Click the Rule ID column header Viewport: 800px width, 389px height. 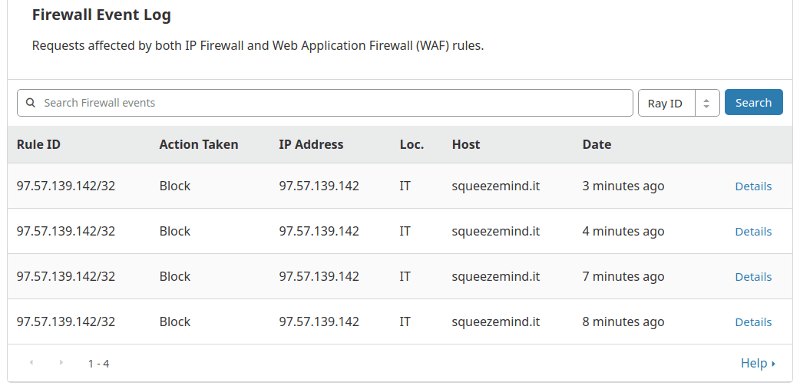click(38, 144)
